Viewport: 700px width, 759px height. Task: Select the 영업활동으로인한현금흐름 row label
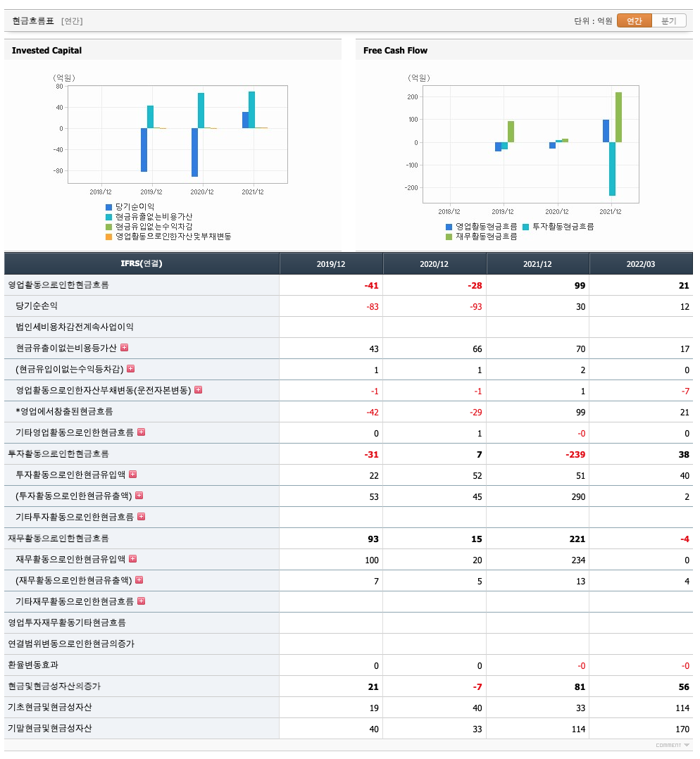coord(58,284)
